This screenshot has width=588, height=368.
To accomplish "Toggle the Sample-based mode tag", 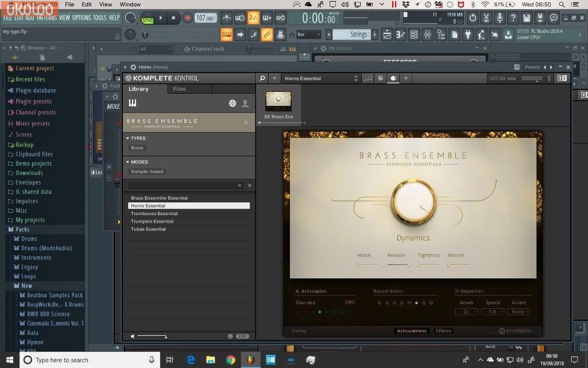I will click(147, 171).
